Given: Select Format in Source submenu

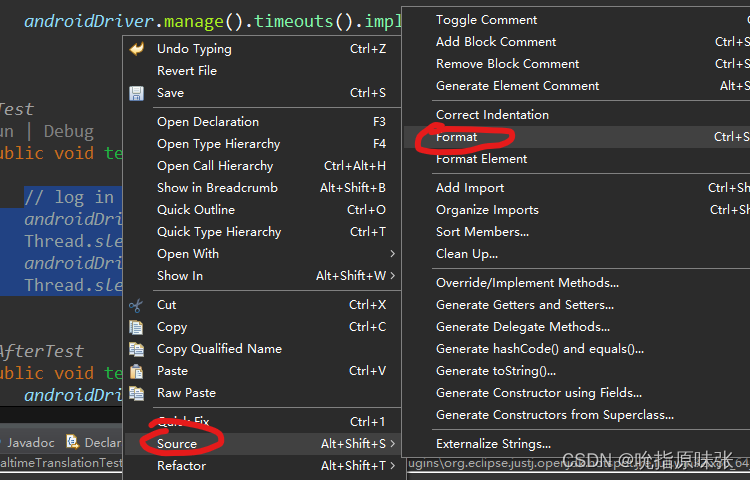Looking at the screenshot, I should pyautogui.click(x=457, y=137).
